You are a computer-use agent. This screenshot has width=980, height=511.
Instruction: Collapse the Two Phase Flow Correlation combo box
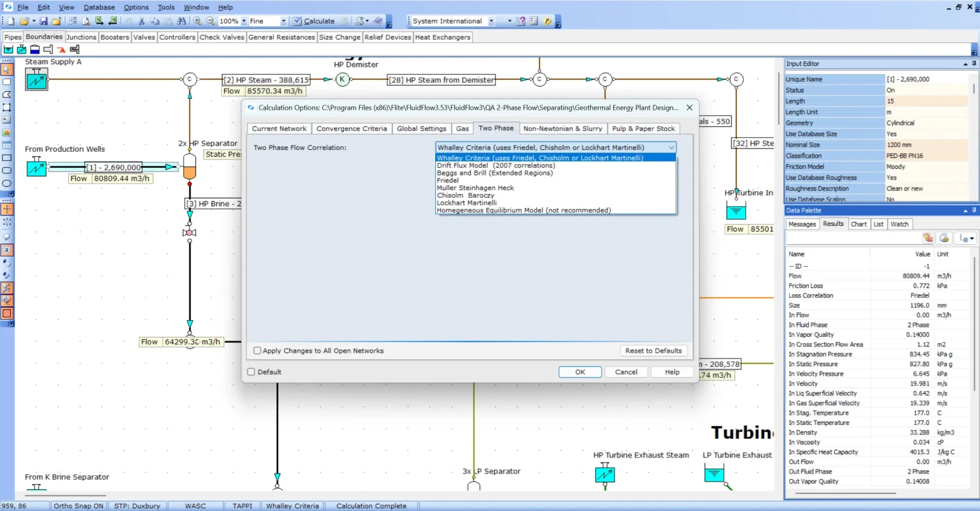[671, 147]
